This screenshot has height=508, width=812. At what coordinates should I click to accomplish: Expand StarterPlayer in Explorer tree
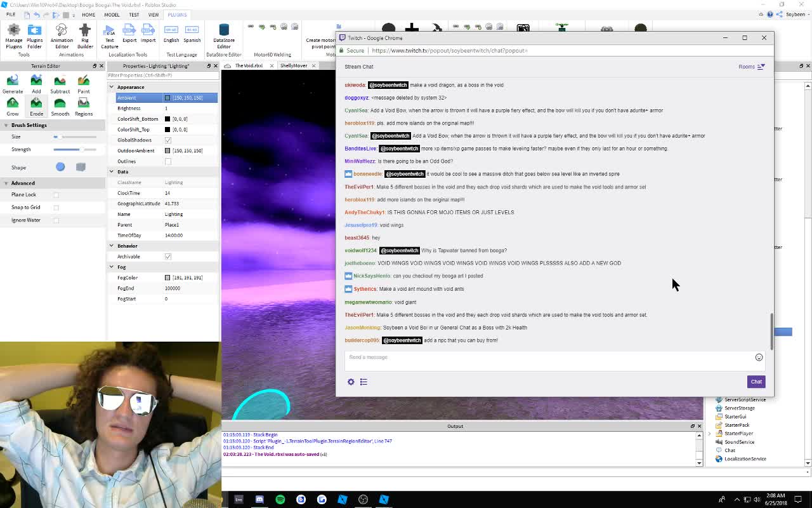pos(710,434)
